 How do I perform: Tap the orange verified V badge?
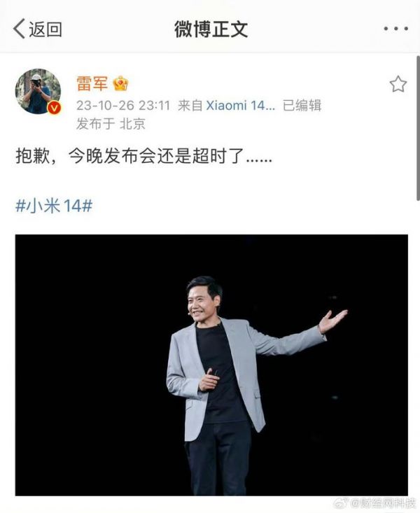tap(54, 108)
